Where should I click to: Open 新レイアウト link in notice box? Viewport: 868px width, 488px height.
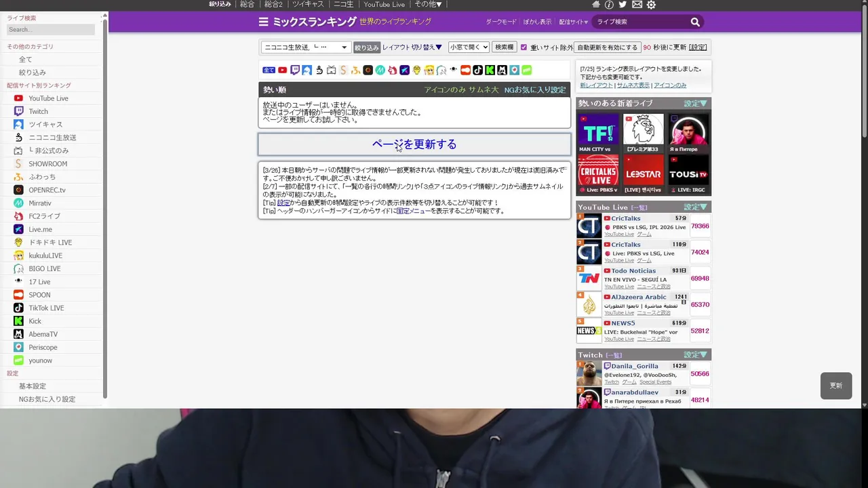[x=596, y=85]
